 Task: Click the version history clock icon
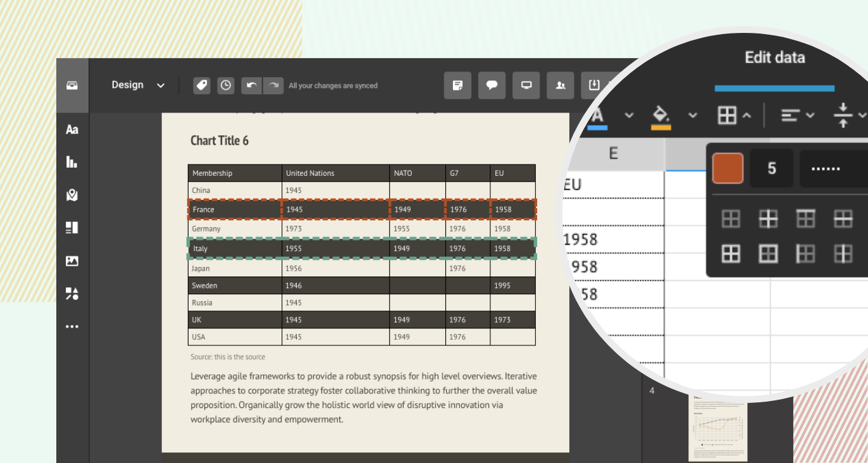click(x=226, y=85)
